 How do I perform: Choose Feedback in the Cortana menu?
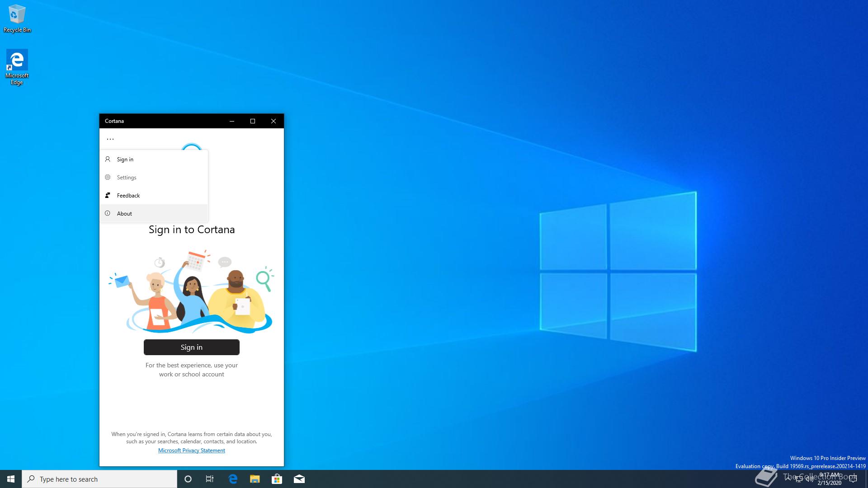pos(128,196)
